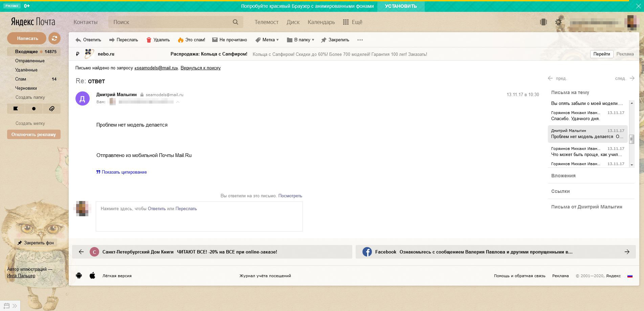Click the Android app icon in footer
The image size is (644, 311).
(x=79, y=275)
